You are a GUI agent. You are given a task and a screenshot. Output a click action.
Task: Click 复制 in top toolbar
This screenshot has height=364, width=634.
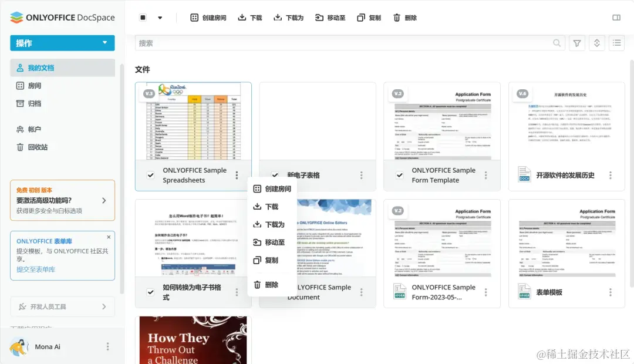[369, 18]
